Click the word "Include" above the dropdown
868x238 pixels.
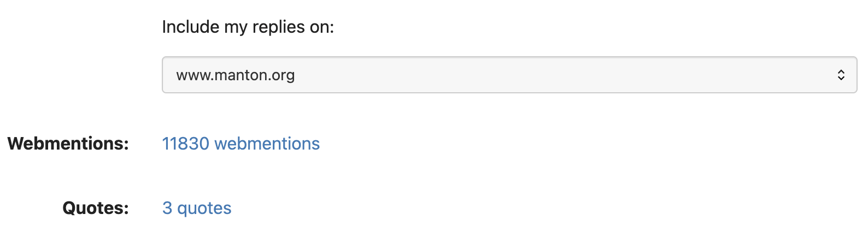(190, 27)
